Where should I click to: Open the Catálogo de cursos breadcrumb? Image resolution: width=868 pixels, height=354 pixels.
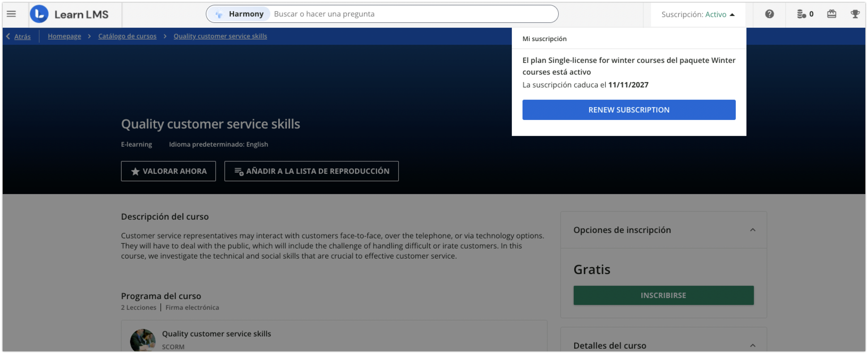(x=127, y=36)
